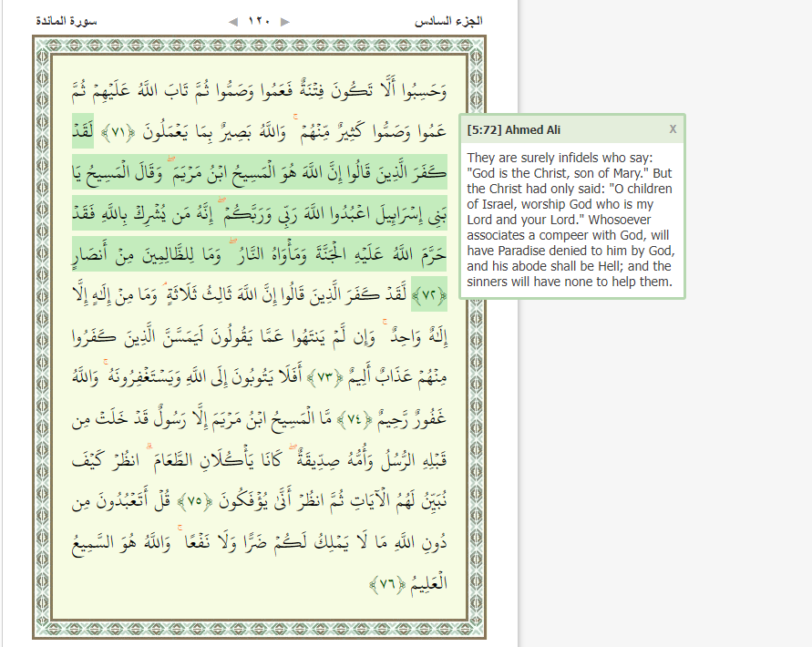Close the Ahmed Ali translation popup
The image size is (812, 647).
pos(673,128)
